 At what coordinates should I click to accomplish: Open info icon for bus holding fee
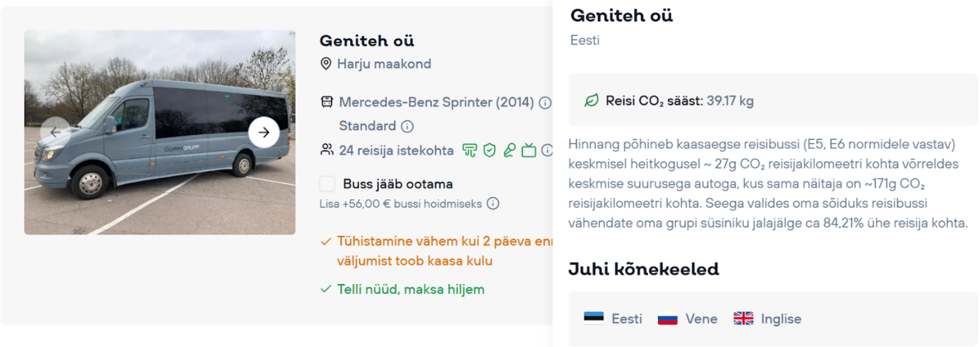pyautogui.click(x=493, y=203)
